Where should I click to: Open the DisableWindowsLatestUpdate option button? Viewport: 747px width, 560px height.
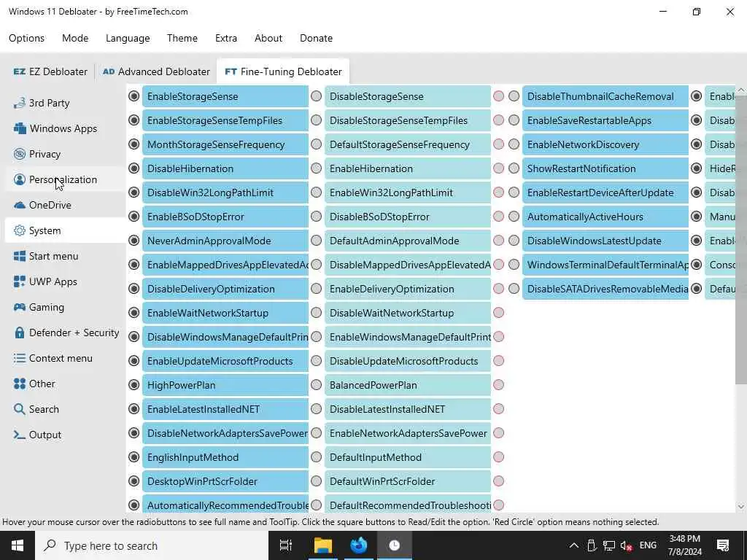(x=605, y=241)
